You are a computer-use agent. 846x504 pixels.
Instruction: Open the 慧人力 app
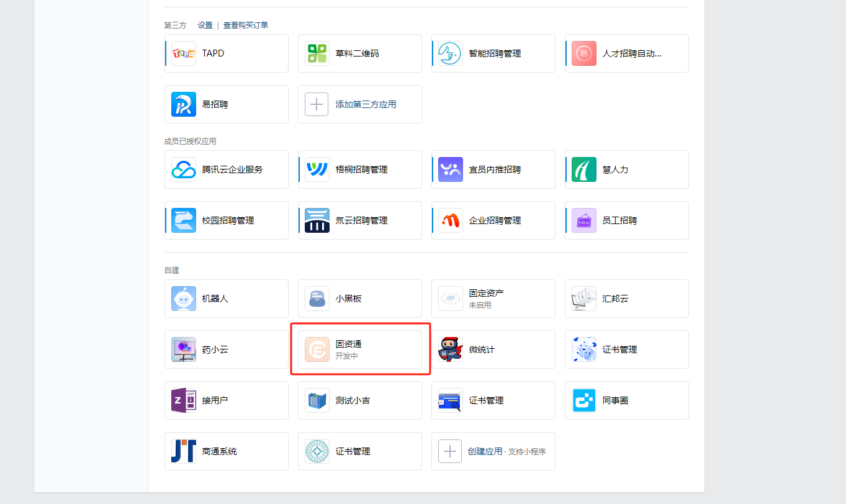click(x=627, y=169)
